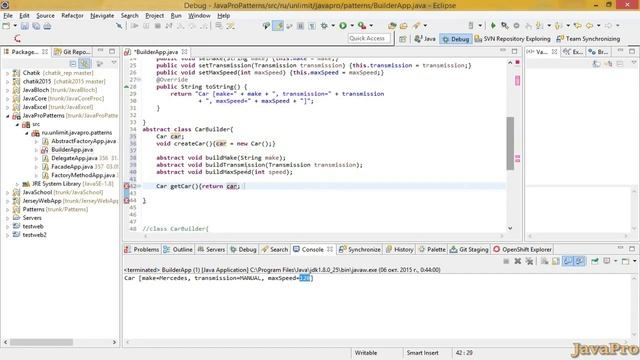Viewport: 640px width, 360px height.
Task: Expand the JavaCore project node
Action: coord(7,99)
